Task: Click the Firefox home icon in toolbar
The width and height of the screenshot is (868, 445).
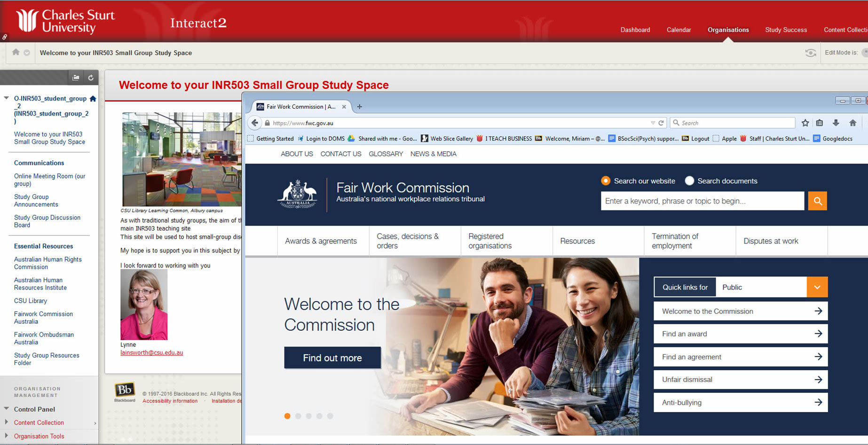Action: [852, 123]
